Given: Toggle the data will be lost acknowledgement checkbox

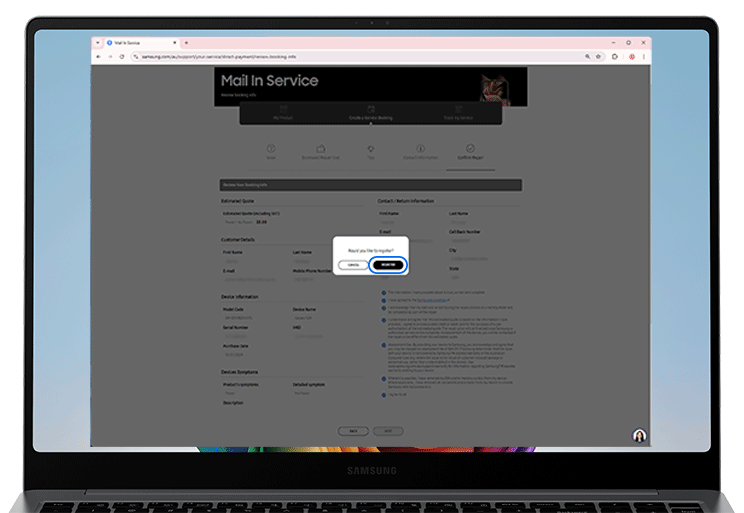Looking at the screenshot, I should coord(384,308).
